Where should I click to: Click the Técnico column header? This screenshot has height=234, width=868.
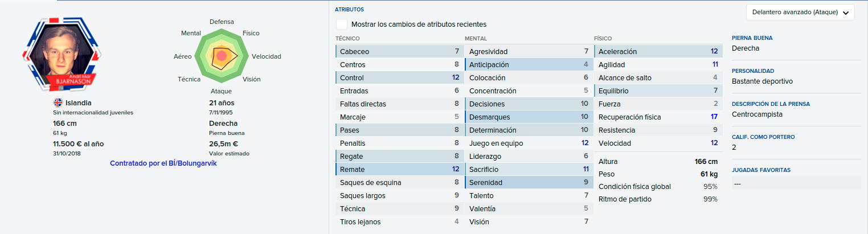pos(347,38)
